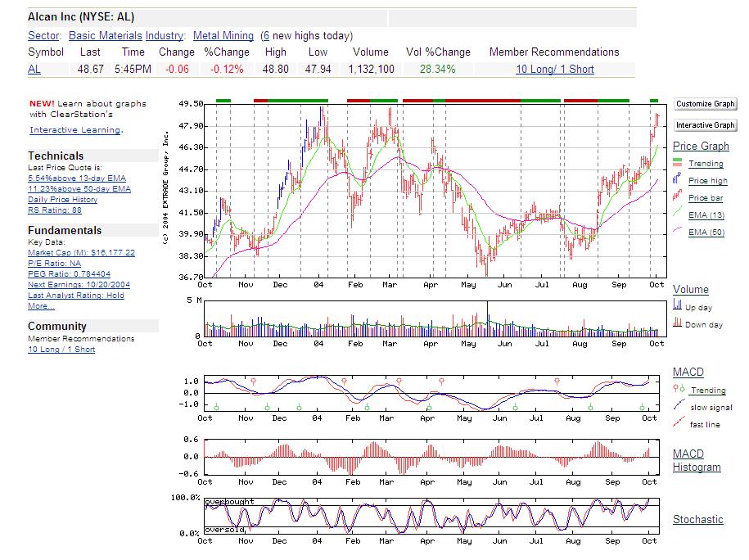Open the Stochastic indicator explanation

click(x=697, y=519)
